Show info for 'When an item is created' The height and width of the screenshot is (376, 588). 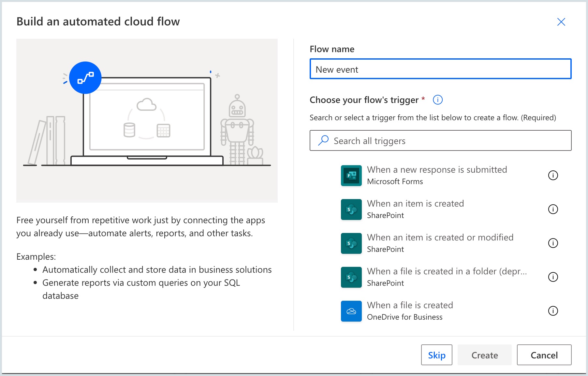[x=553, y=209]
